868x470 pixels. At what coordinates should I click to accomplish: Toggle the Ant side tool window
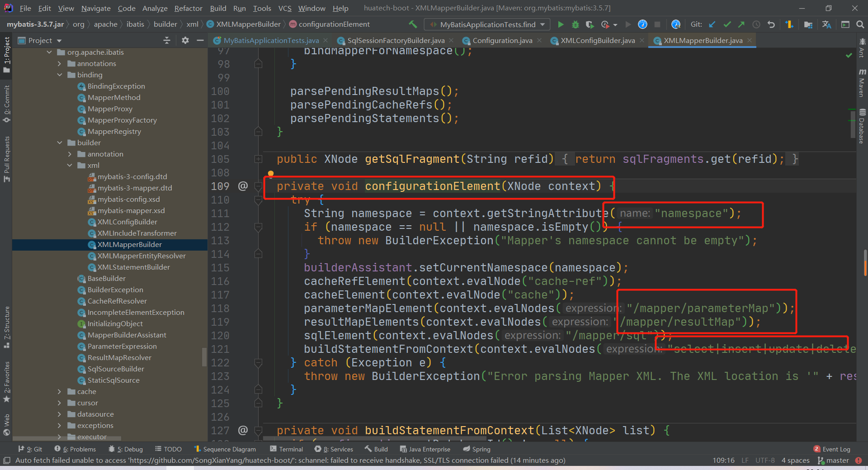pyautogui.click(x=862, y=48)
